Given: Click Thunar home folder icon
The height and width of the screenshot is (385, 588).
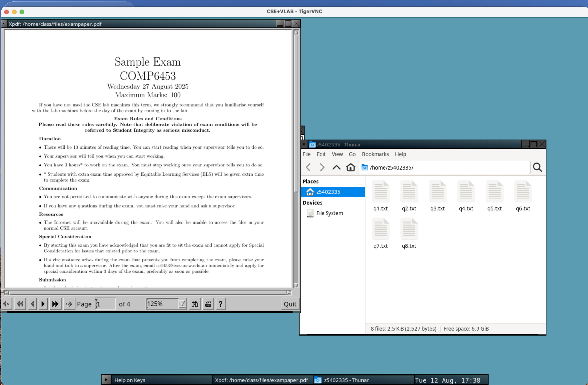Looking at the screenshot, I should (x=350, y=167).
